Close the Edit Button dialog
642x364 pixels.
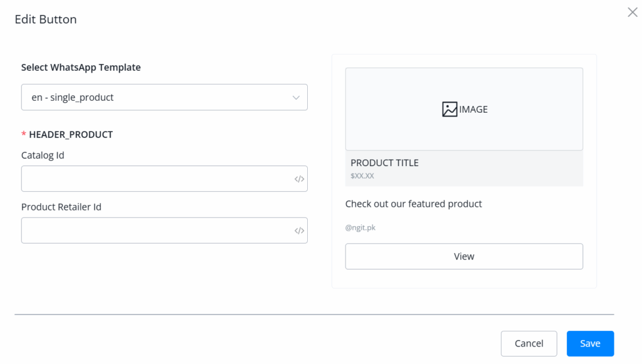[x=633, y=13]
